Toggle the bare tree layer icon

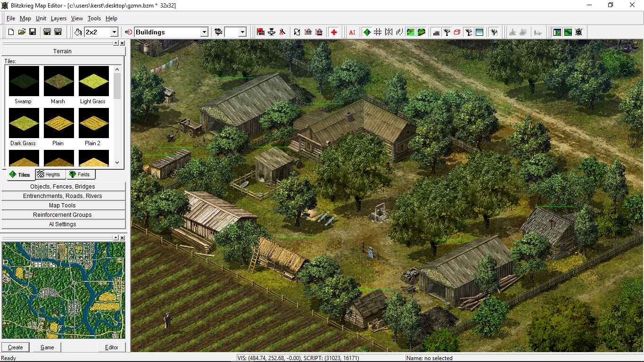(x=447, y=32)
